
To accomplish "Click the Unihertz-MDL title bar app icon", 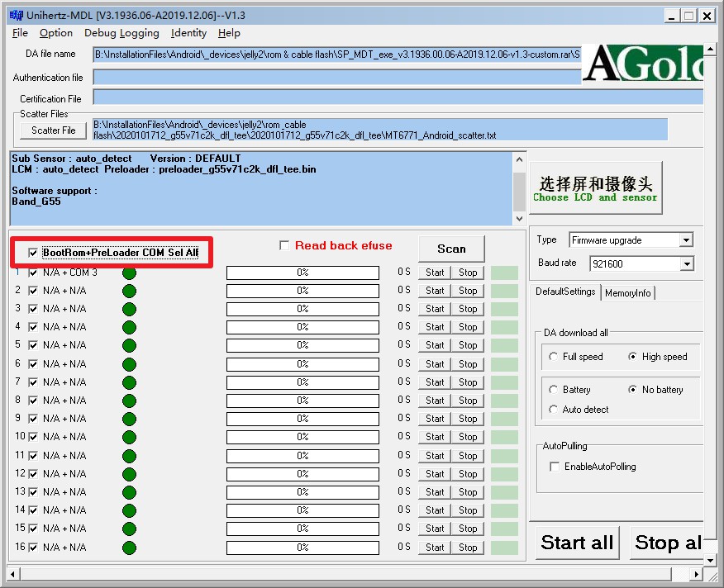I will pos(16,15).
